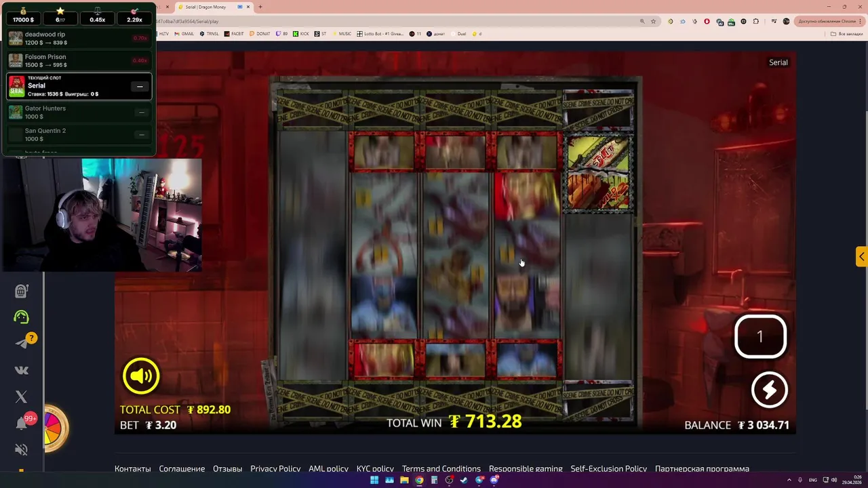Open the Responsible gaming link

(x=526, y=468)
